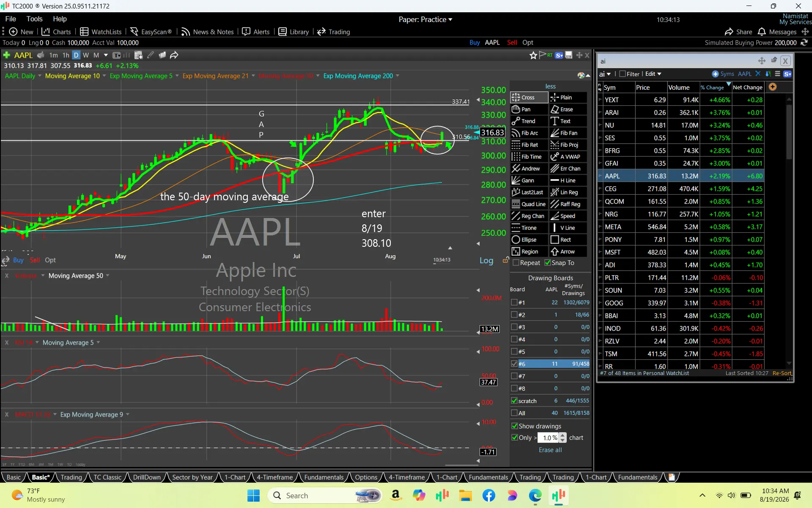The width and height of the screenshot is (812, 508).
Task: Click the percent stepper arrows next to 1.0%
Action: (x=562, y=438)
